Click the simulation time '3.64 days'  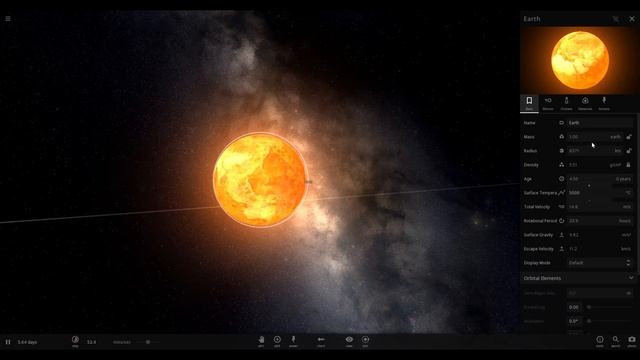click(27, 342)
